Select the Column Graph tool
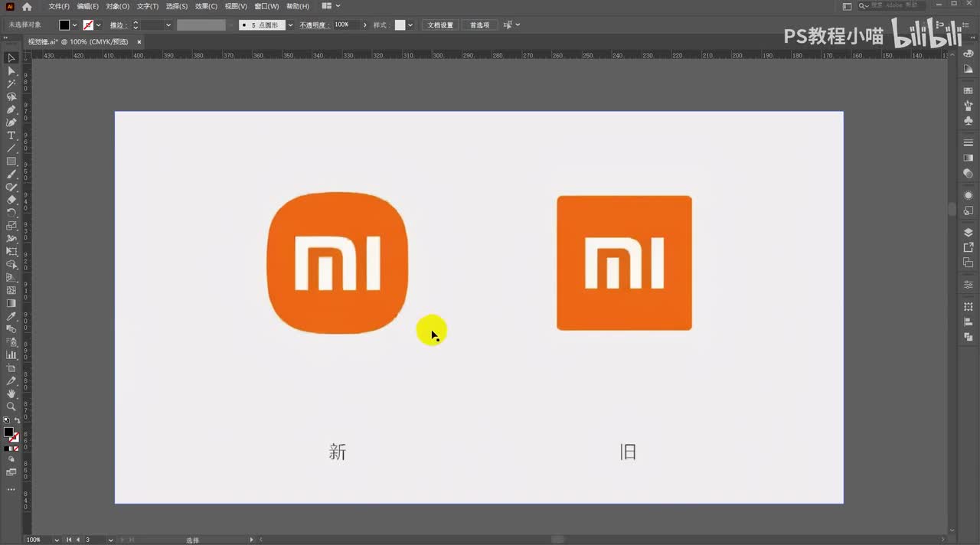Viewport: 980px width, 545px height. coord(11,355)
